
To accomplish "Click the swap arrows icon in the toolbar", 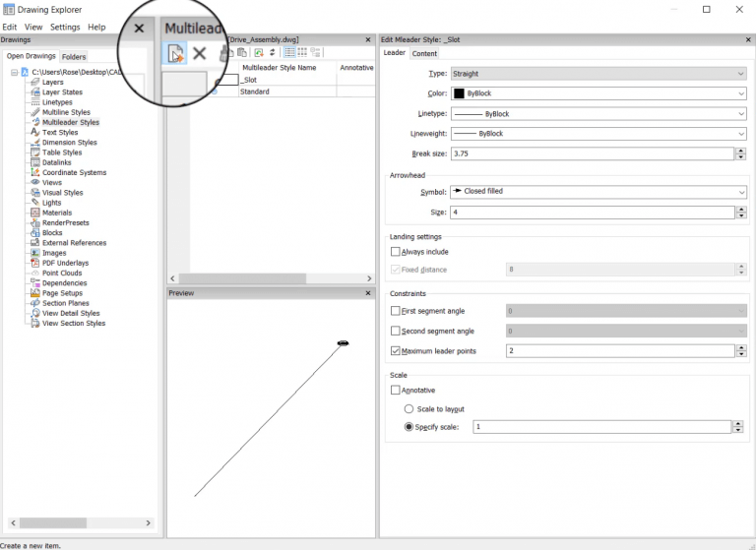I will [272, 52].
